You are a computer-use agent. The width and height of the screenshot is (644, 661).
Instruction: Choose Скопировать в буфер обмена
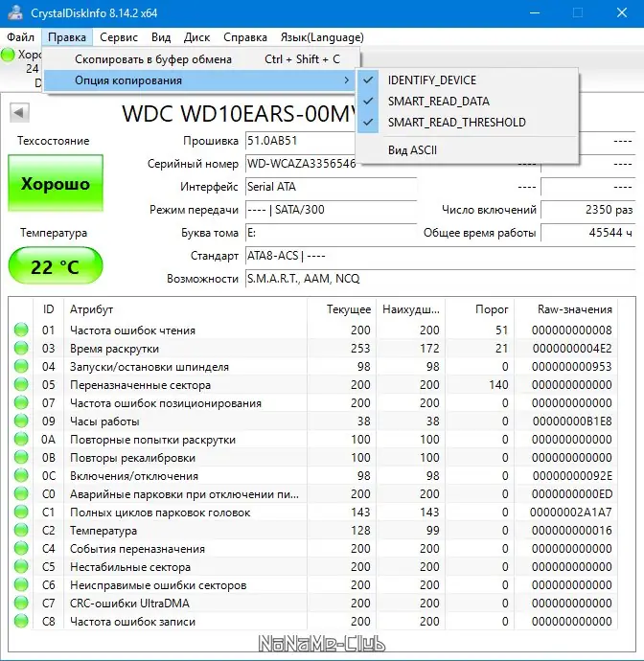tap(200, 59)
